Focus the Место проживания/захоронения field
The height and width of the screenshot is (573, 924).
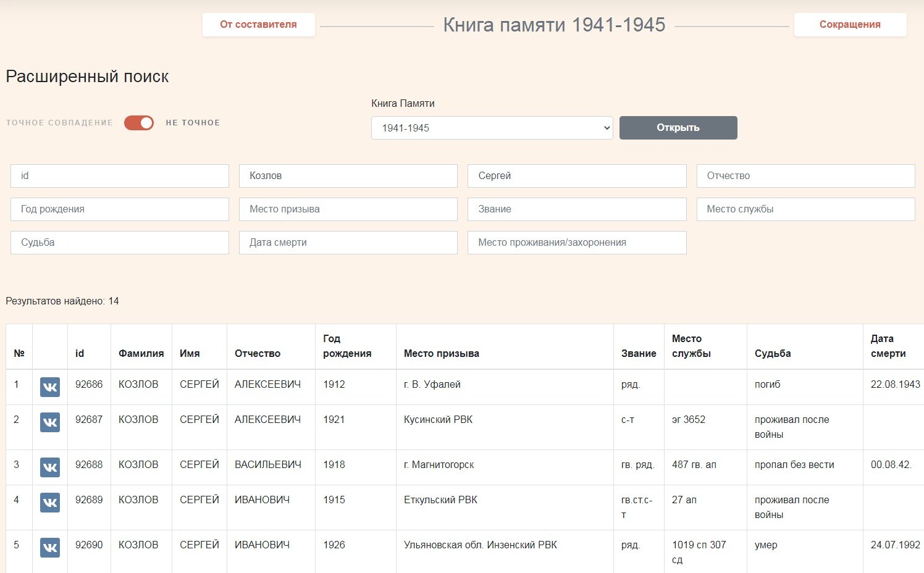(577, 243)
